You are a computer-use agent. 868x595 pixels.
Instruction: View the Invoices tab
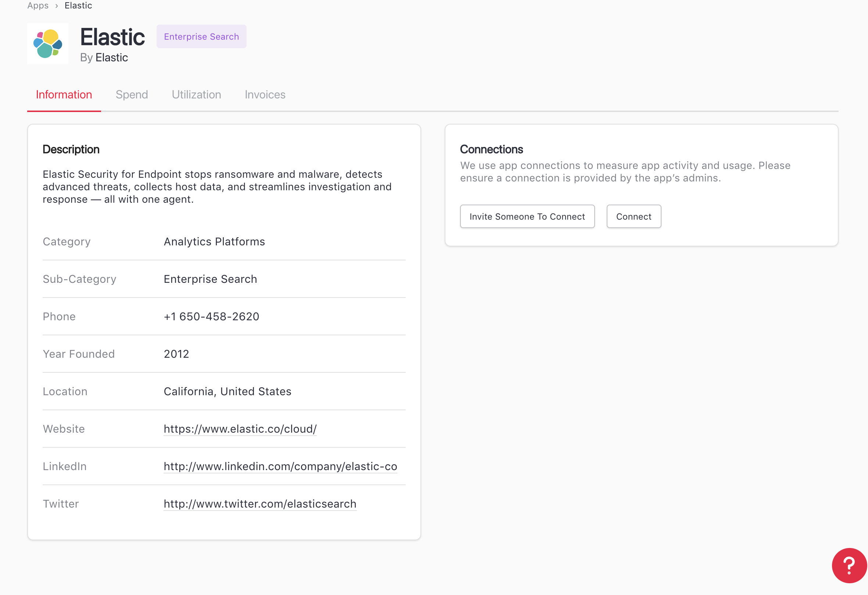265,95
